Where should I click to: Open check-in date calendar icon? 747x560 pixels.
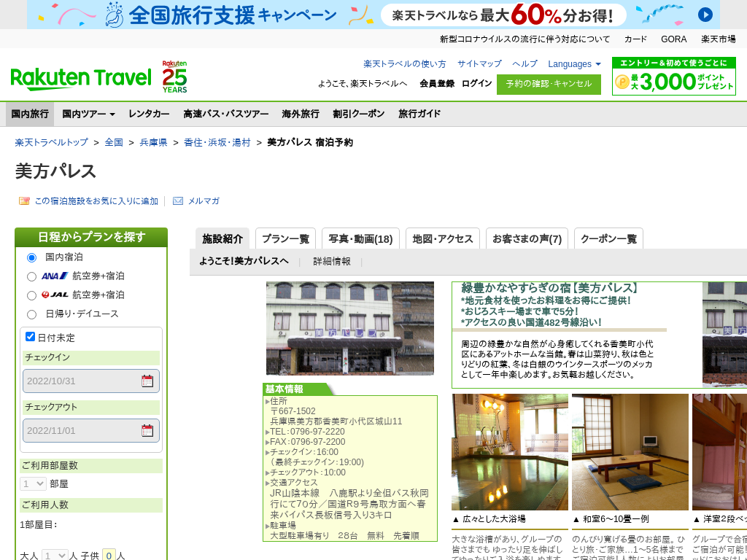[x=147, y=381]
